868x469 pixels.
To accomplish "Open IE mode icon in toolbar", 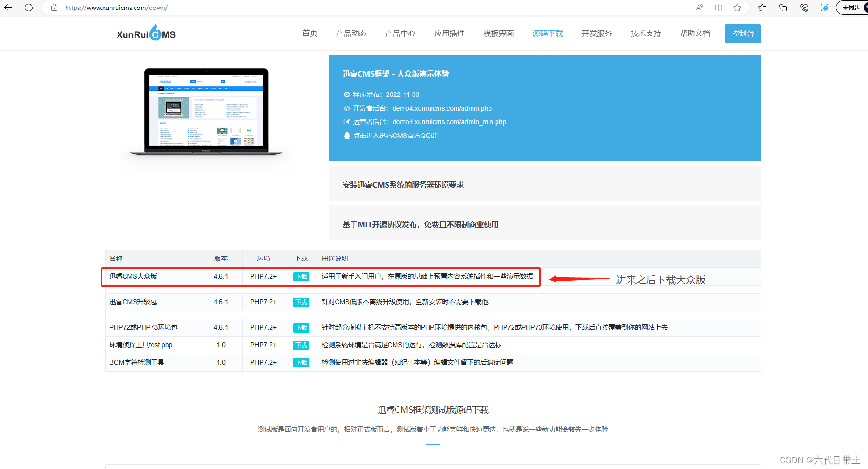I will [x=825, y=8].
